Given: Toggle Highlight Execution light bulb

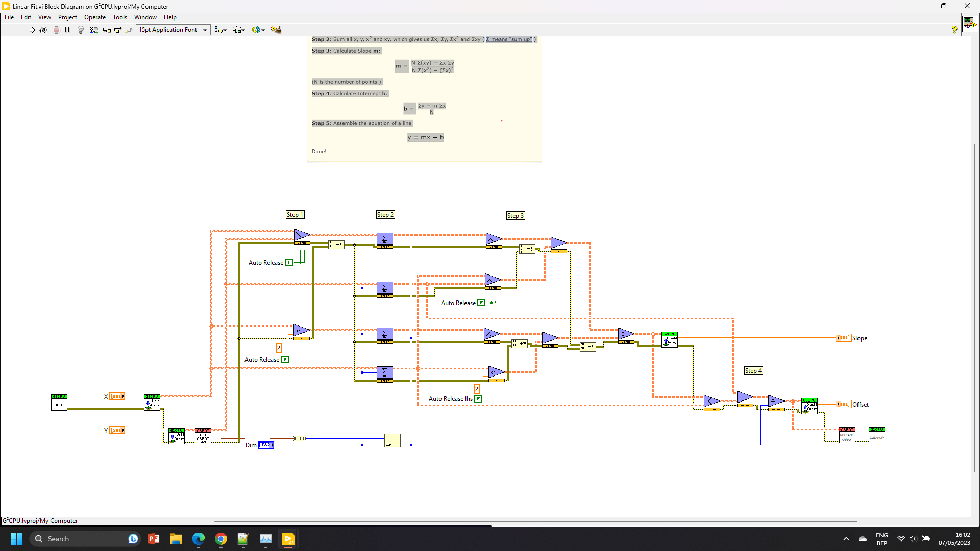Looking at the screenshot, I should point(81,30).
